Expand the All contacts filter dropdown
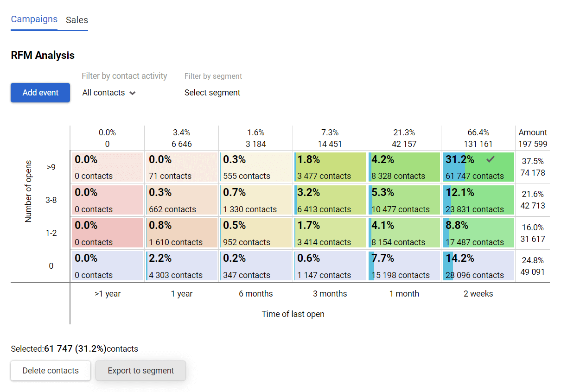Viewport: 561px width, 392px height. [108, 93]
